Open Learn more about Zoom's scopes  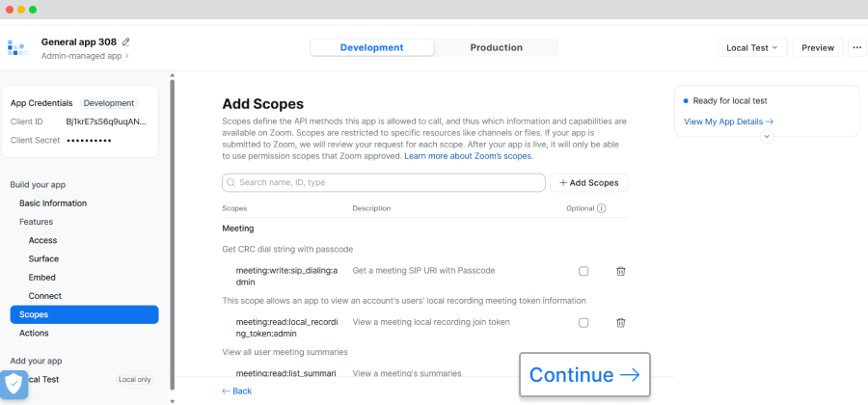coord(469,156)
